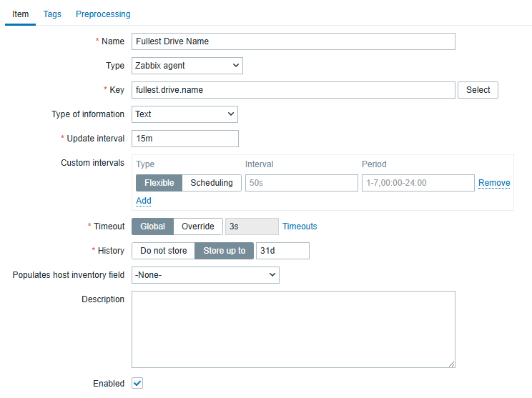The image size is (532, 398).
Task: Add a new custom interval
Action: (144, 201)
